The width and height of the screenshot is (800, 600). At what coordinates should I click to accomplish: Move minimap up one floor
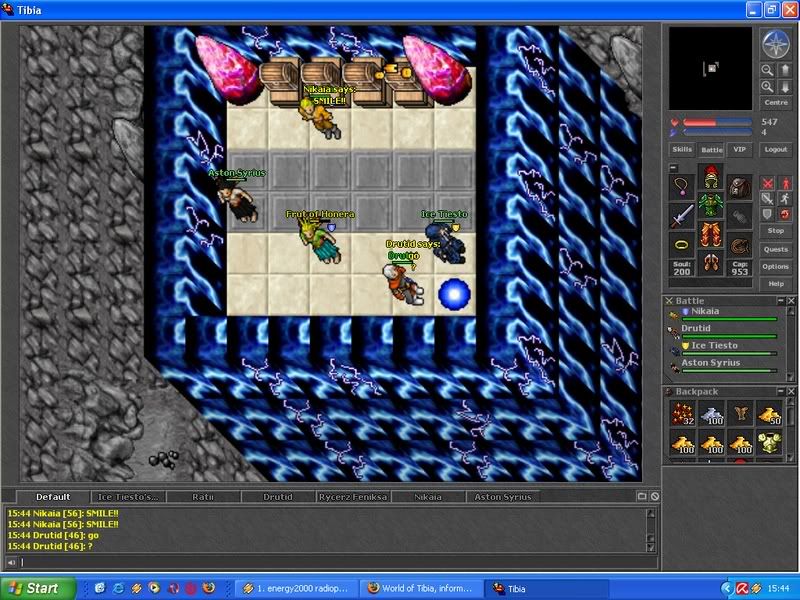(785, 69)
